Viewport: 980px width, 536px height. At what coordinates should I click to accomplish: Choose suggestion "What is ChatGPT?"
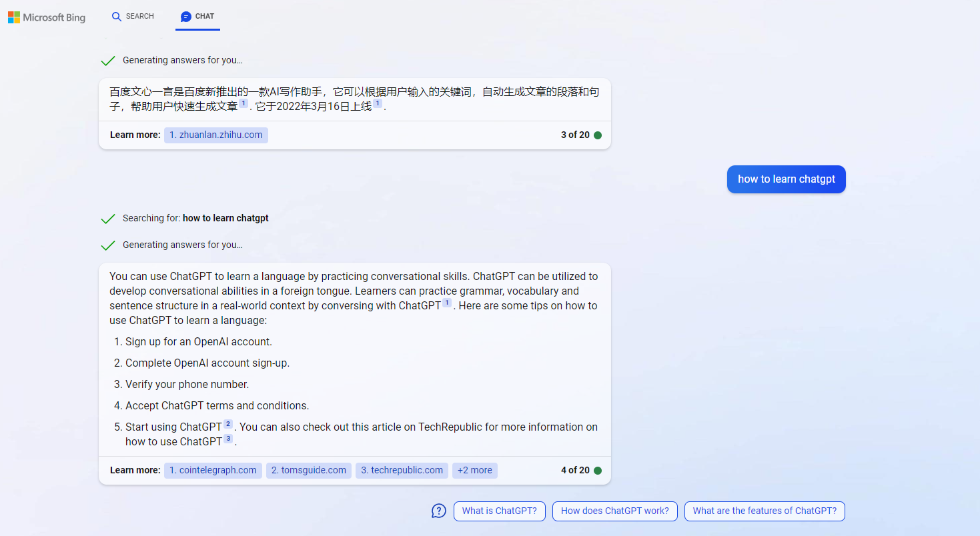click(x=500, y=511)
